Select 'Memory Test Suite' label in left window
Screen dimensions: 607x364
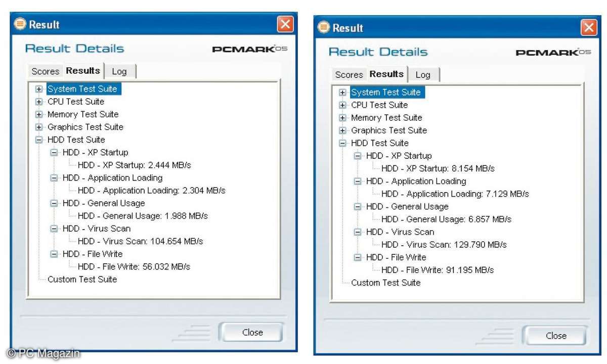point(83,114)
